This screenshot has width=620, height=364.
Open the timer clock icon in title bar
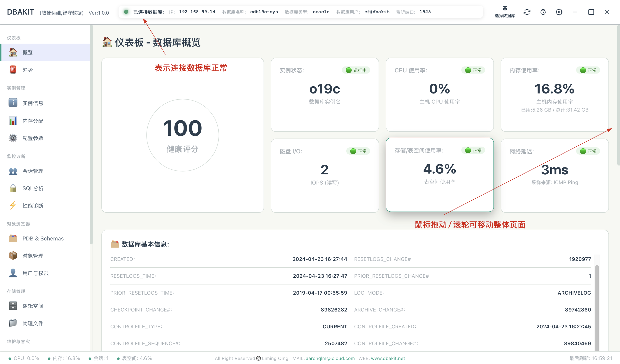coord(543,12)
